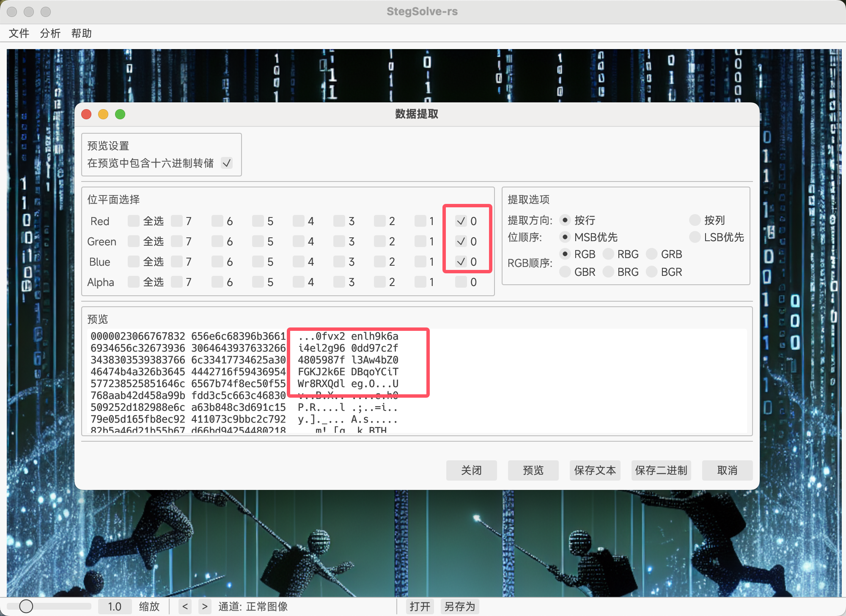Click the hex preview text area
The image size is (846, 616).
coord(417,381)
